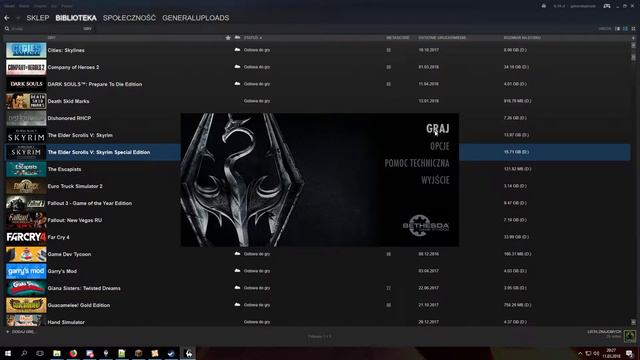Click the volume icon in system tray

(x=596, y=353)
